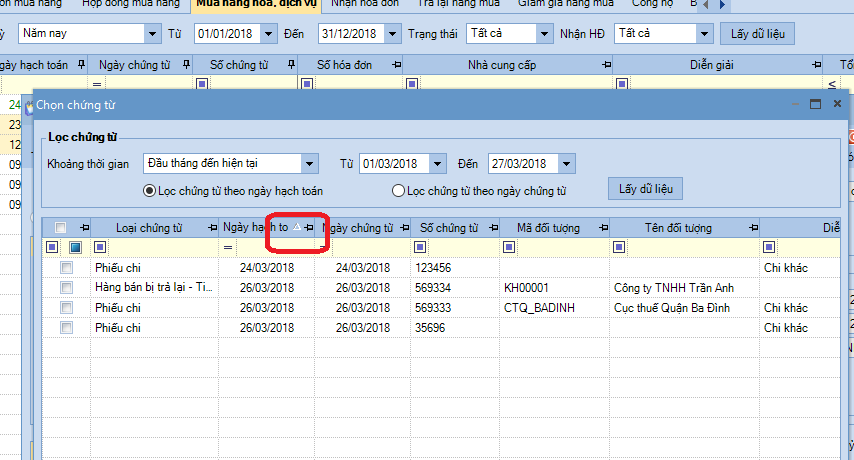Image resolution: width=854 pixels, height=460 pixels.
Task: Pin Ngày hạch toán column in main window
Action: pos(81,65)
